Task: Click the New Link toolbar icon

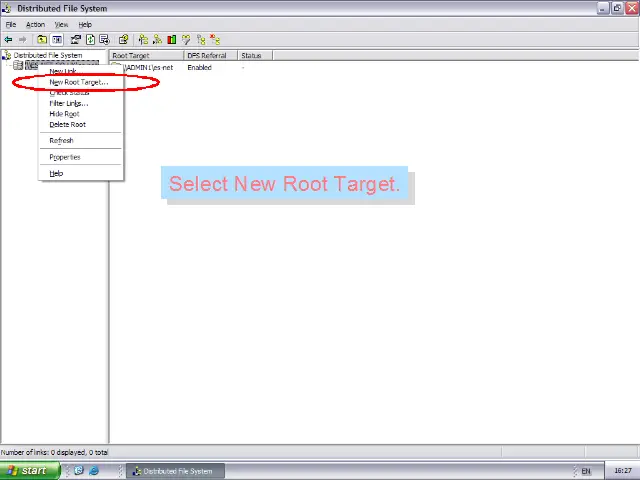Action: tap(143, 40)
